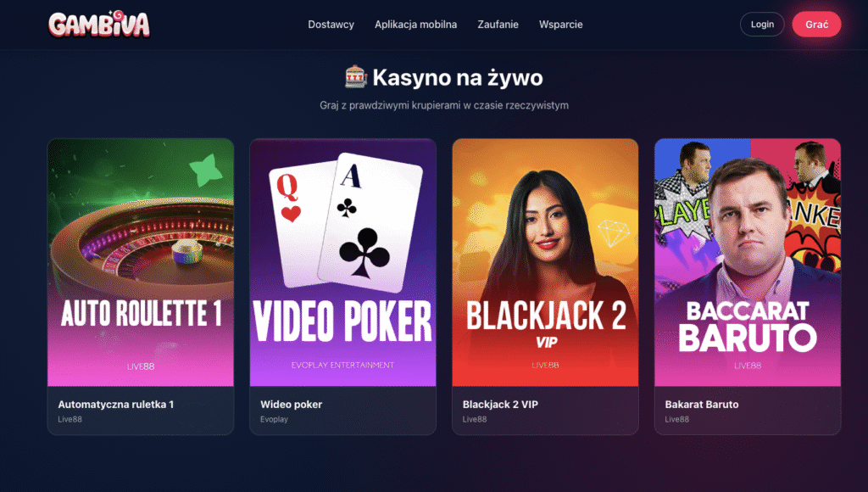Click the Blackjack 2 VIP title text
868x492 pixels.
point(500,405)
